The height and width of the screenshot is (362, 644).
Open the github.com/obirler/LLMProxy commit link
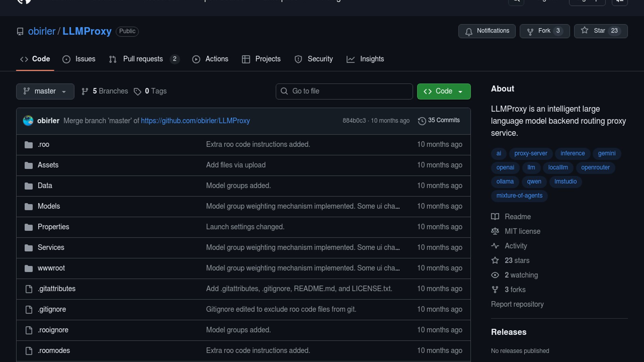pos(195,121)
